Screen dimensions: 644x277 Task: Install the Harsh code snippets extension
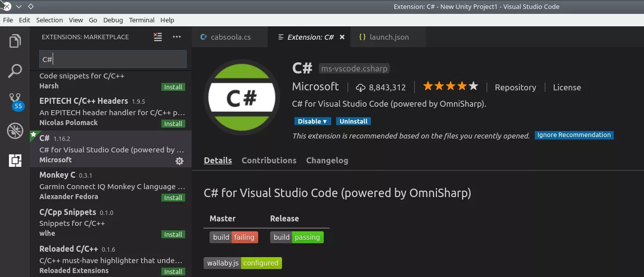[173, 87]
